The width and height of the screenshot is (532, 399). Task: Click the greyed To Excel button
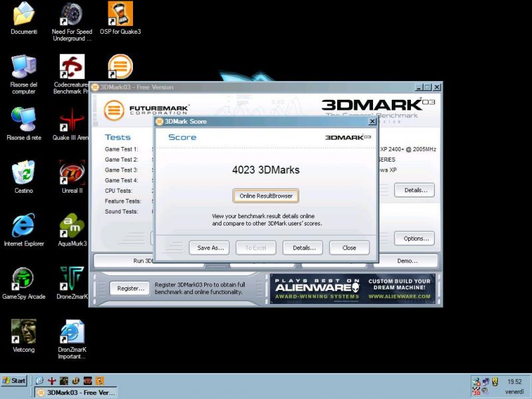click(256, 247)
